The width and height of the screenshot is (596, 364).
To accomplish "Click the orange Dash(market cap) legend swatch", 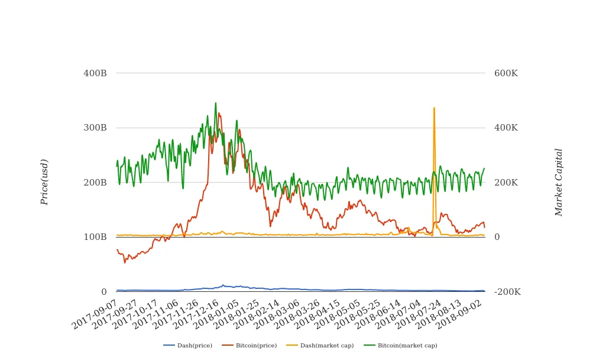I will 292,345.
